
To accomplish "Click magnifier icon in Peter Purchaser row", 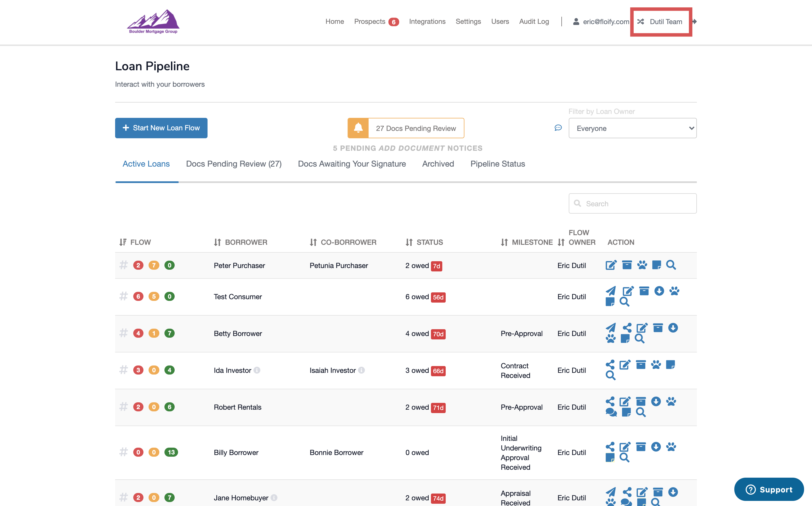I will point(671,265).
